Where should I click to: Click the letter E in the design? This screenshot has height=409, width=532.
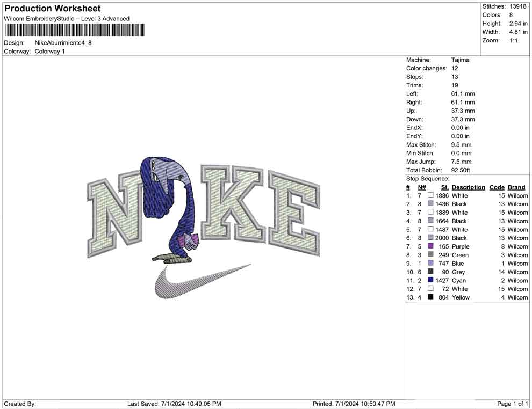pyautogui.click(x=294, y=213)
